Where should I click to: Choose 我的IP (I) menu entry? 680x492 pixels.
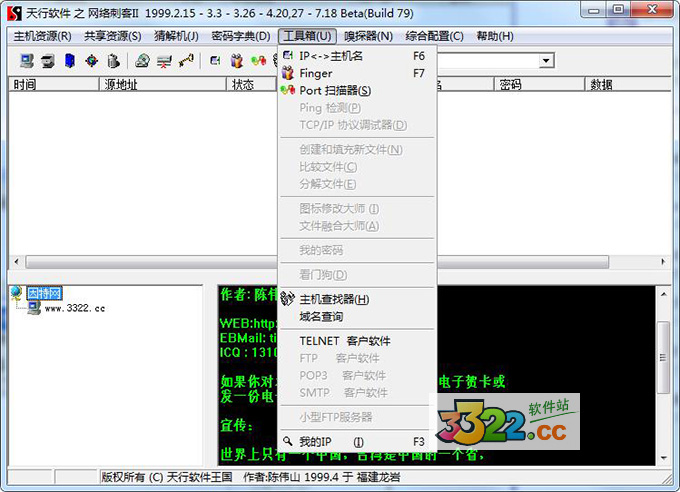click(356, 442)
